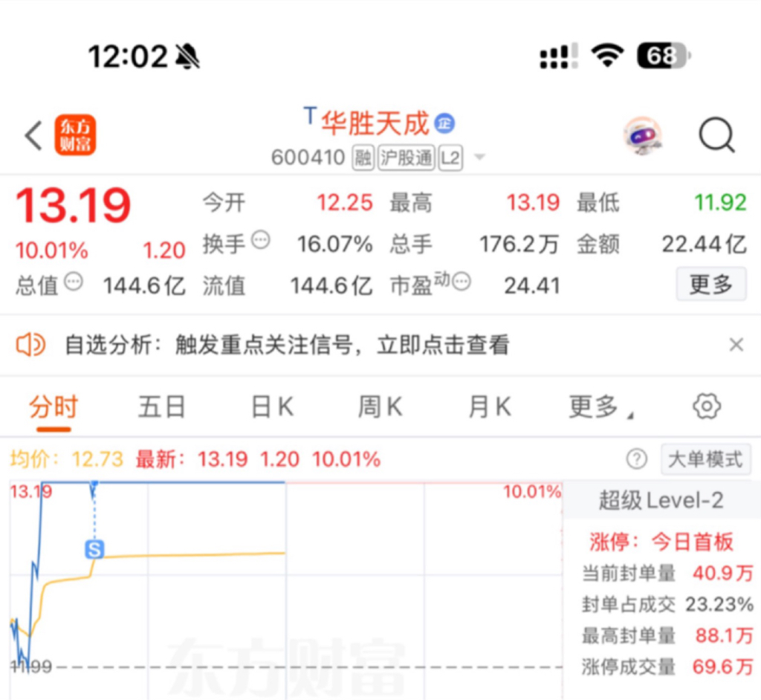Tap the 最低 11.92 value
Screen dimensions: 761x700
720,202
